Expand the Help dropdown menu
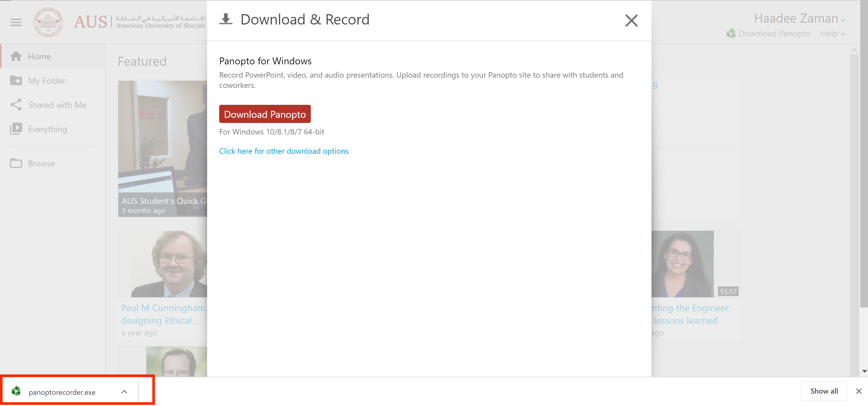This screenshot has height=406, width=868. tap(833, 33)
